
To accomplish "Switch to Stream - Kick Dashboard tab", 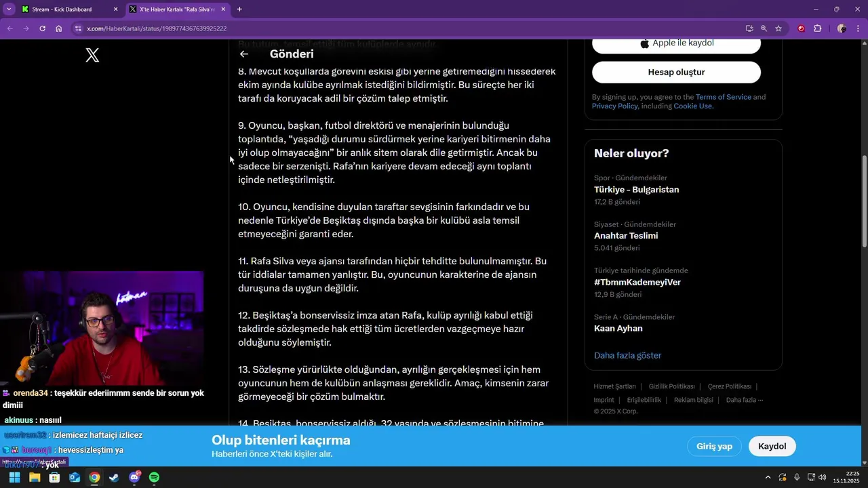I will click(69, 9).
